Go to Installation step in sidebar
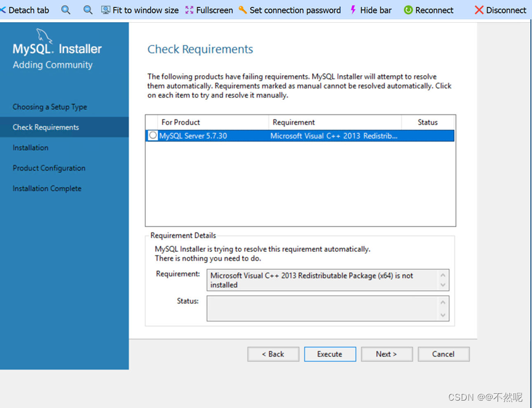The height and width of the screenshot is (408, 532). [31, 148]
